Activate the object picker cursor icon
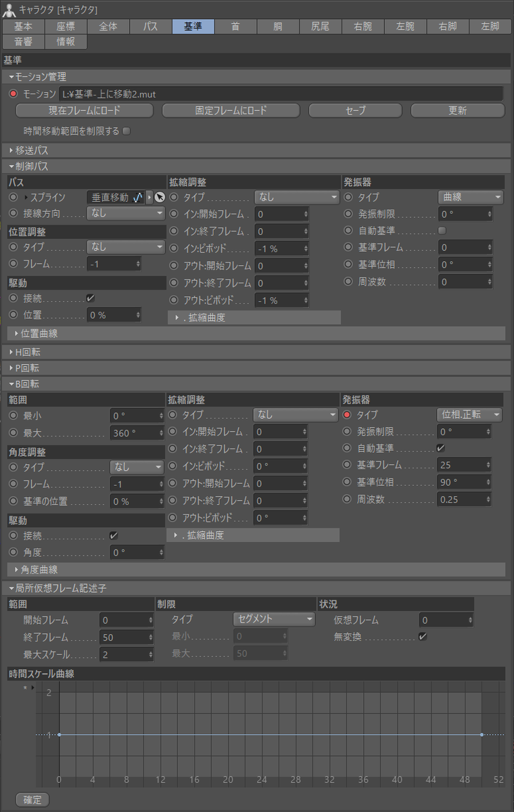This screenshot has width=514, height=812. tap(160, 198)
